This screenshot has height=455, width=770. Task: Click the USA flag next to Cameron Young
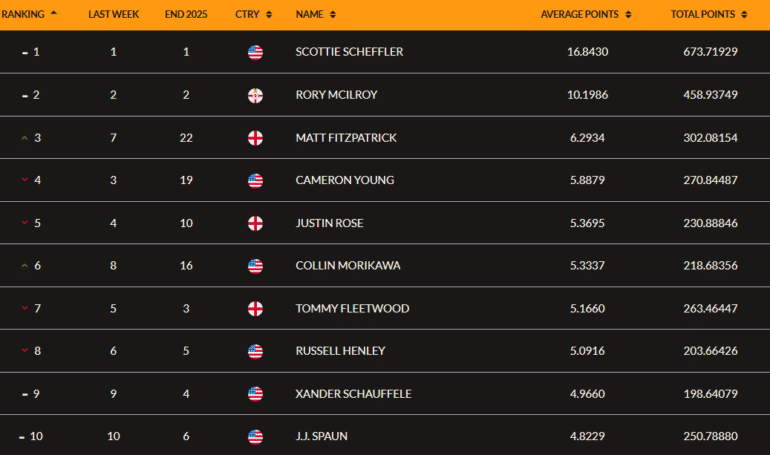tap(255, 181)
